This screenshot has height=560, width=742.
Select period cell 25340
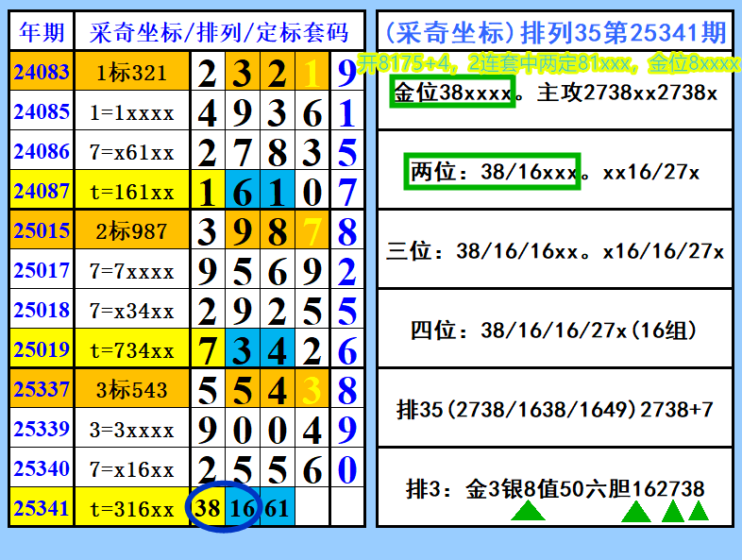click(42, 468)
